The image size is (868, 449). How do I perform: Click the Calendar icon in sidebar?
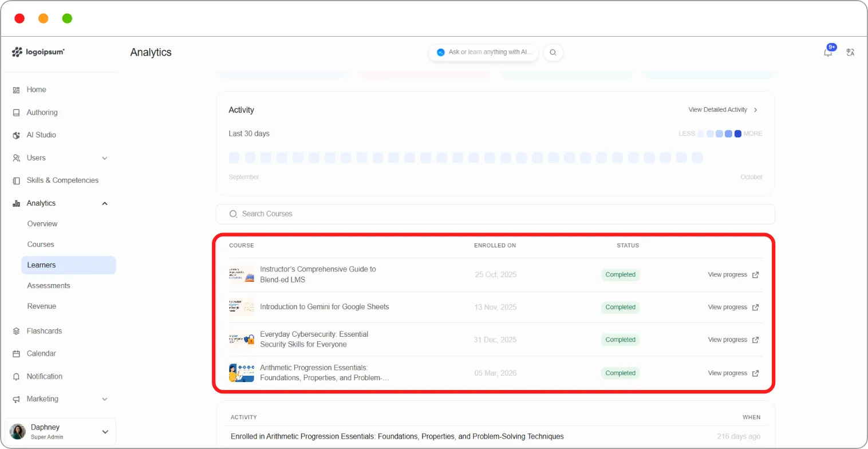tap(17, 354)
